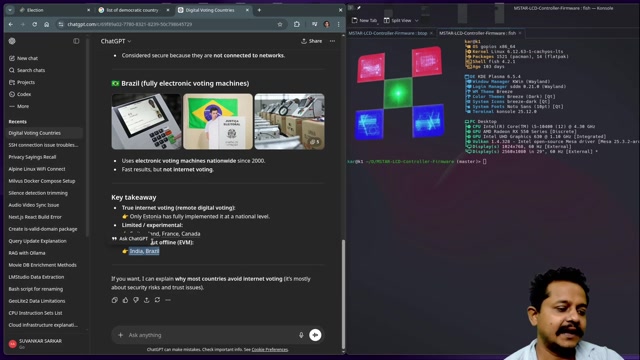Click the share upload icon under response

coord(147,300)
